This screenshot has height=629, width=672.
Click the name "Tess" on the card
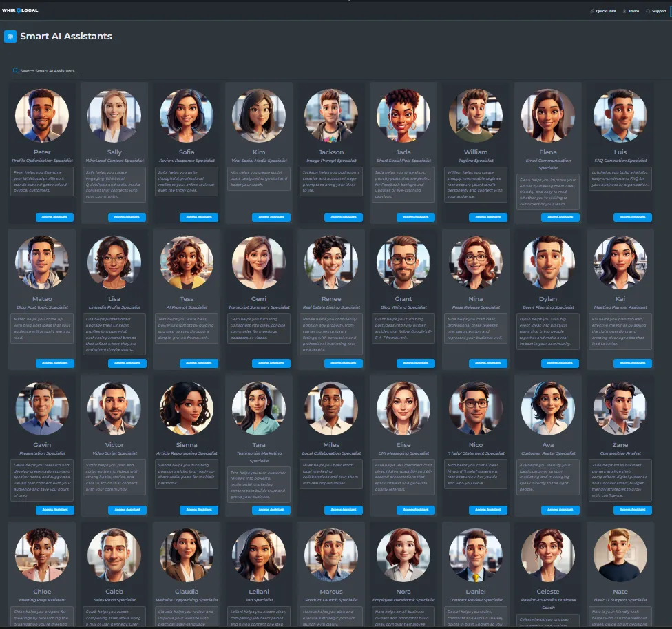click(x=187, y=299)
